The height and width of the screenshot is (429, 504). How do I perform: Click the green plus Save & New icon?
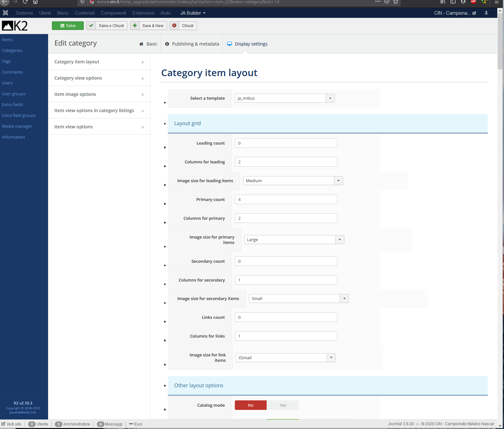pos(135,26)
